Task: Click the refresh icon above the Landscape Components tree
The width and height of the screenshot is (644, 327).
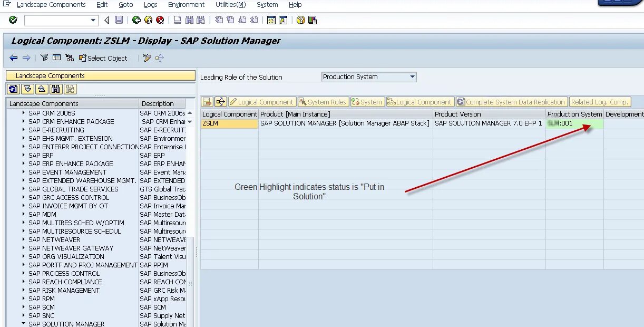Action: coord(13,89)
